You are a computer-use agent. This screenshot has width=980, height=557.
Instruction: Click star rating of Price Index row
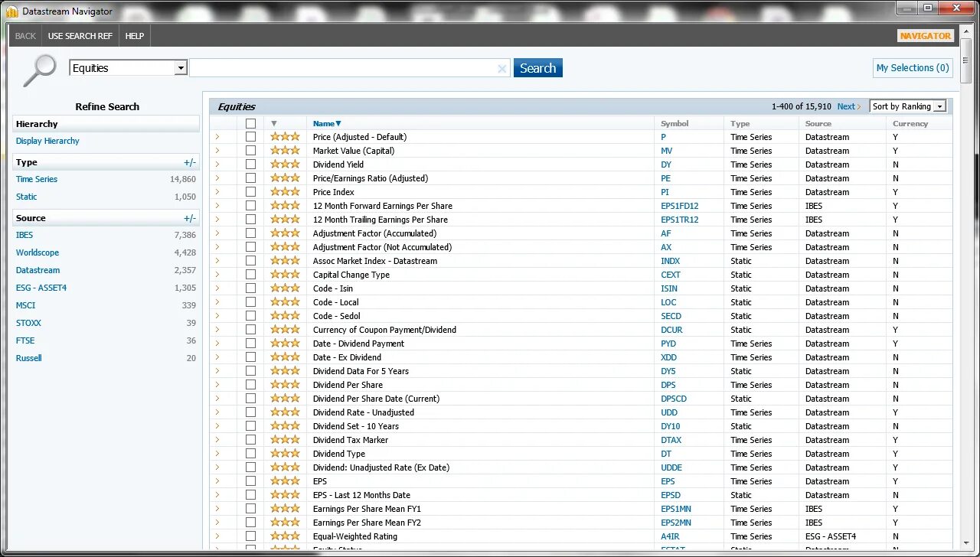click(285, 192)
